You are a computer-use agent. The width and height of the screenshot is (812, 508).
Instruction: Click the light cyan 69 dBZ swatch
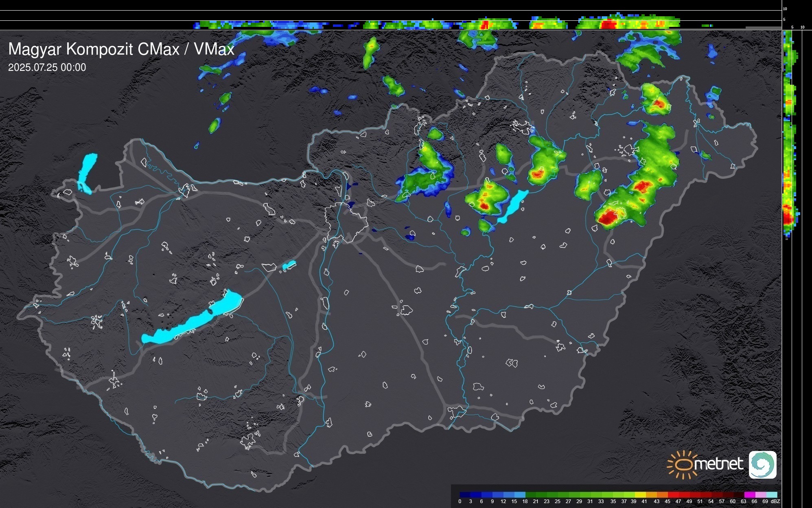(772, 495)
